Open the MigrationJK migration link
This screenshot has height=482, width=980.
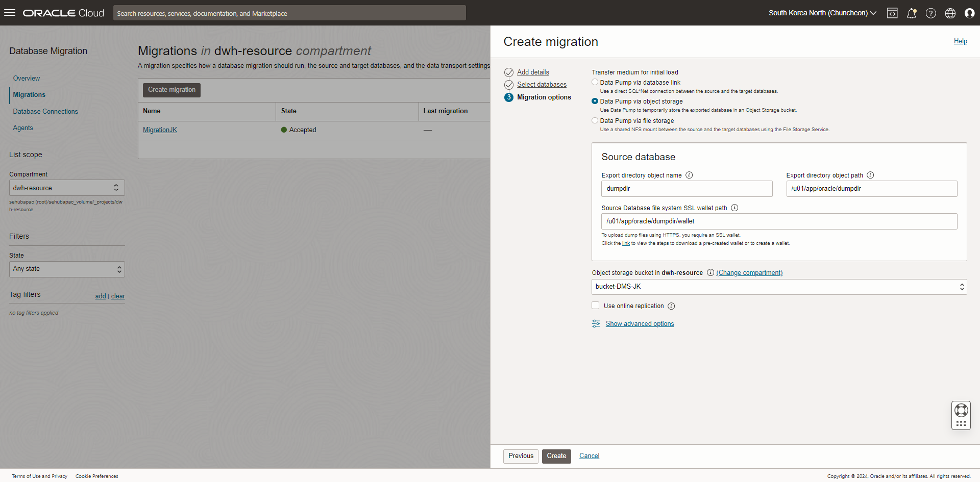click(x=160, y=130)
